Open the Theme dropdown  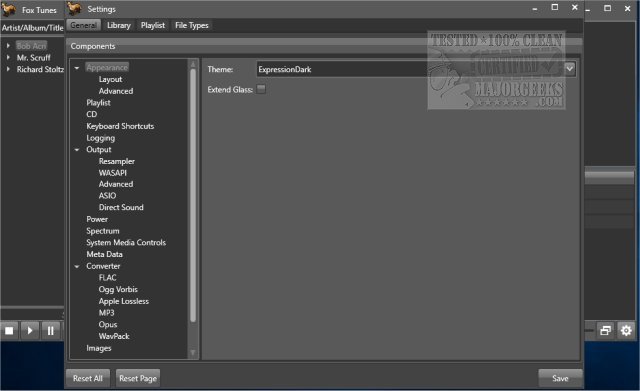tap(570, 69)
